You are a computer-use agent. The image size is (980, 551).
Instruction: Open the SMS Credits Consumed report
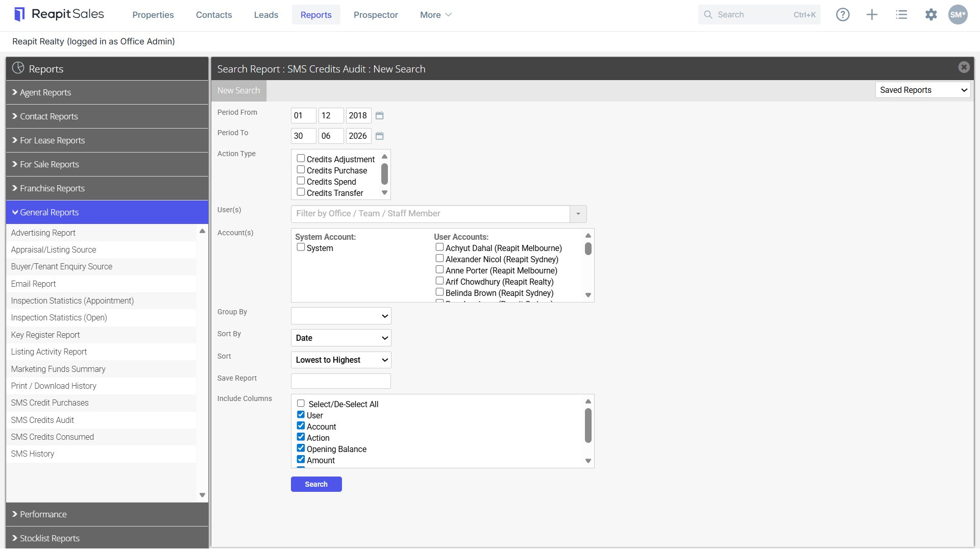point(53,437)
